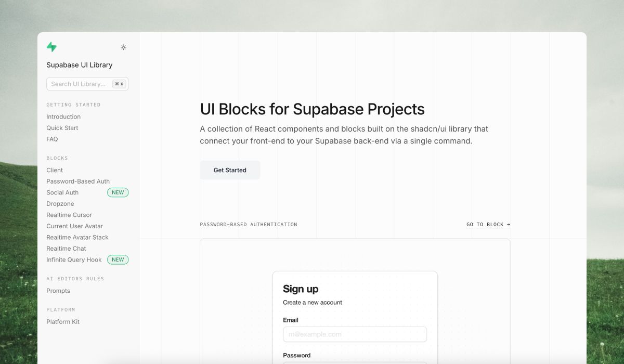Open the FAQ section

52,139
